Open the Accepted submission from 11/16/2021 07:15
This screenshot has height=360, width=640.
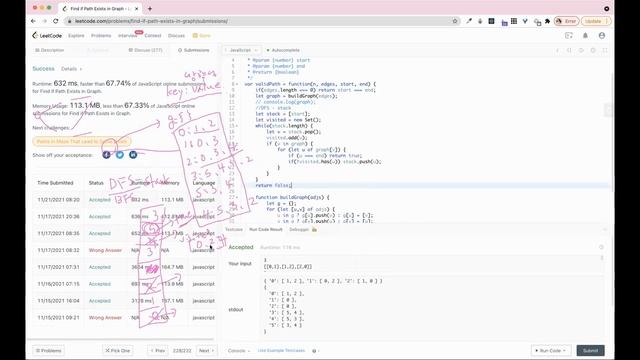click(x=100, y=284)
